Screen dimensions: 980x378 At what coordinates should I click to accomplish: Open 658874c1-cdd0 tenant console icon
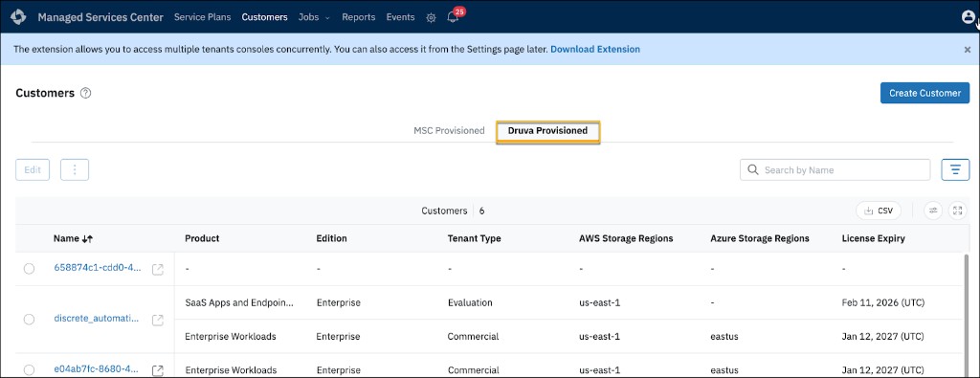(x=158, y=269)
